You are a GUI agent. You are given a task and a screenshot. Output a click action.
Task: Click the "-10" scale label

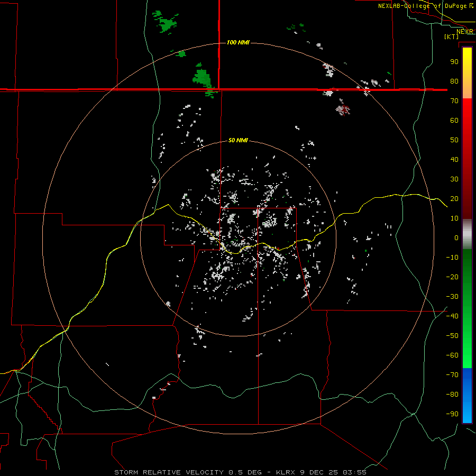pyautogui.click(x=452, y=258)
